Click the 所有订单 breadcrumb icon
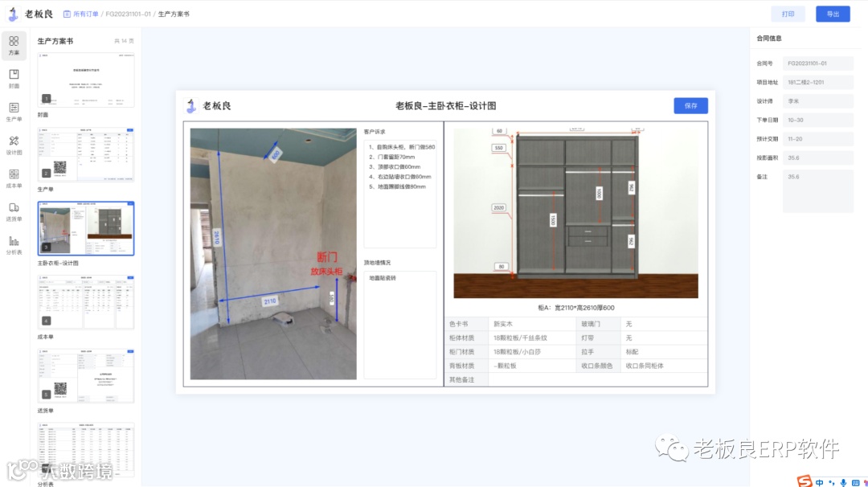This screenshot has height=487, width=868. point(67,14)
